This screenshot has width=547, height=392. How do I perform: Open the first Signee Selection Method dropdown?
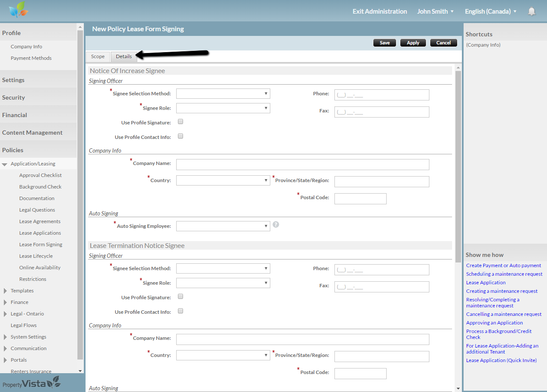tap(223, 94)
